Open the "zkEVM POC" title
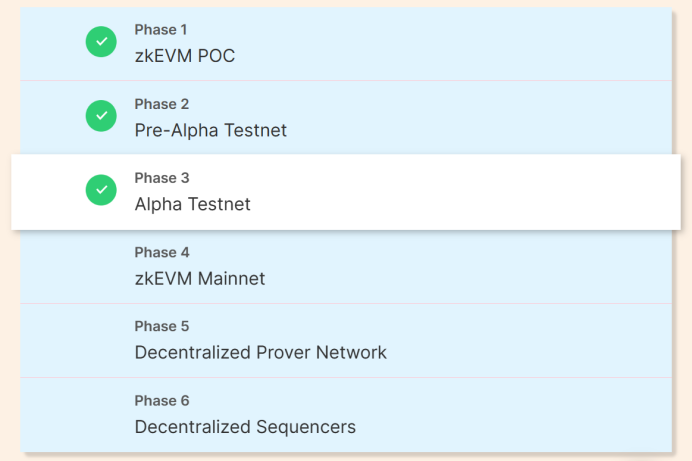The width and height of the screenshot is (692, 461). pos(185,56)
